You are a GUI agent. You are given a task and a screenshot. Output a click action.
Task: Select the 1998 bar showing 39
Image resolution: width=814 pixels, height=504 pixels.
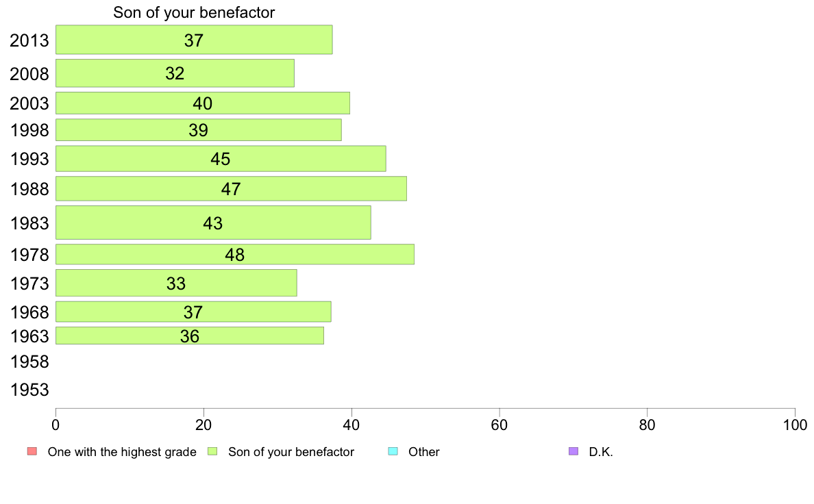tap(199, 129)
